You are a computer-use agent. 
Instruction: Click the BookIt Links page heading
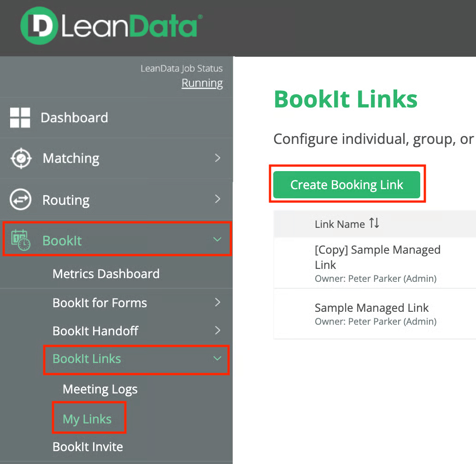pos(346,99)
